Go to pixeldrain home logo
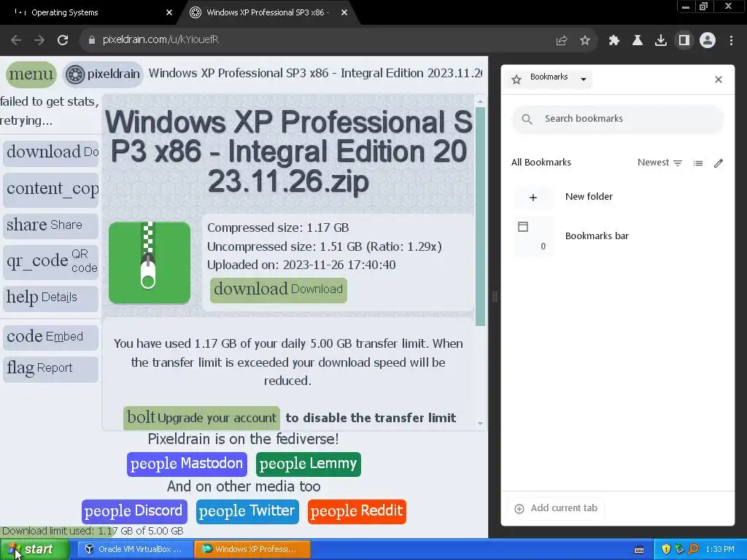 103,74
